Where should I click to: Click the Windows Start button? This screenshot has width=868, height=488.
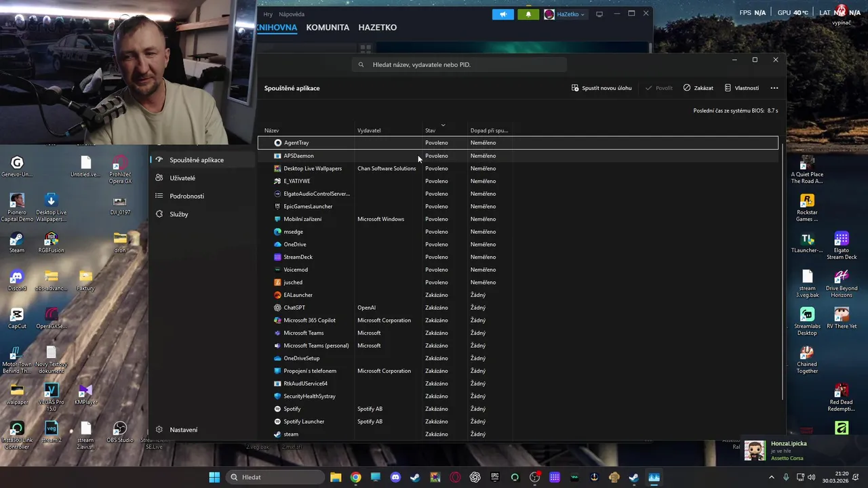[214, 477]
